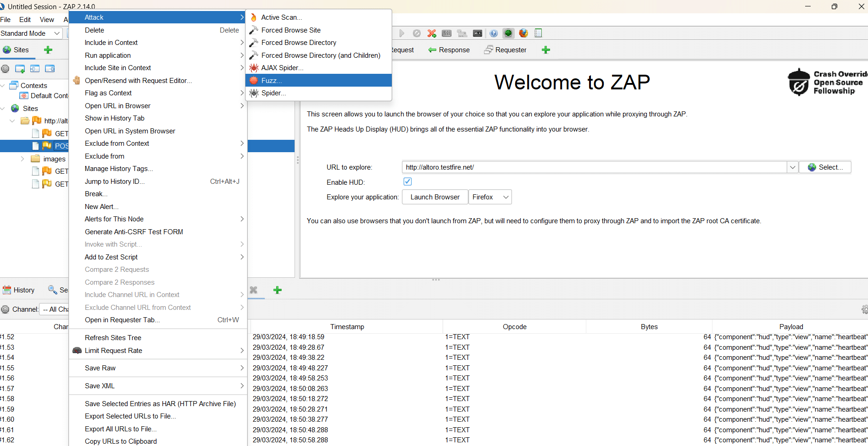Toggle the green HUD radar toolbar button
The width and height of the screenshot is (868, 446).
508,33
